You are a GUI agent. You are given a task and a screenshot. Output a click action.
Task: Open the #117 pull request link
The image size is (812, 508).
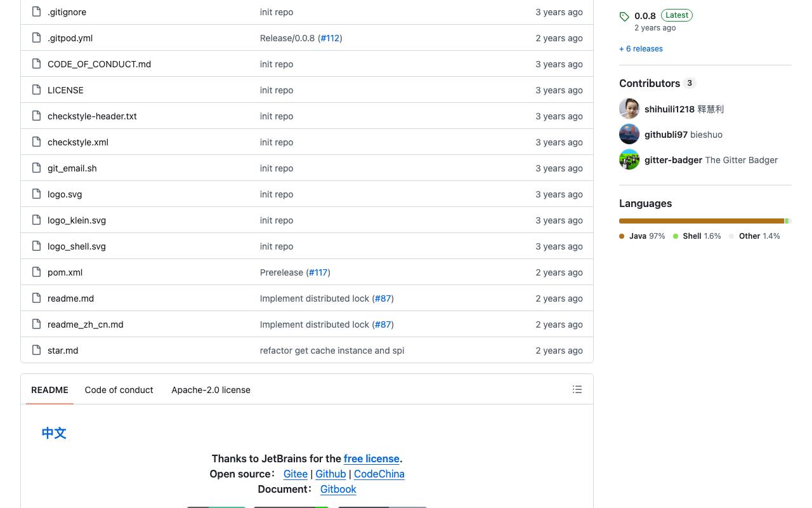pos(318,272)
